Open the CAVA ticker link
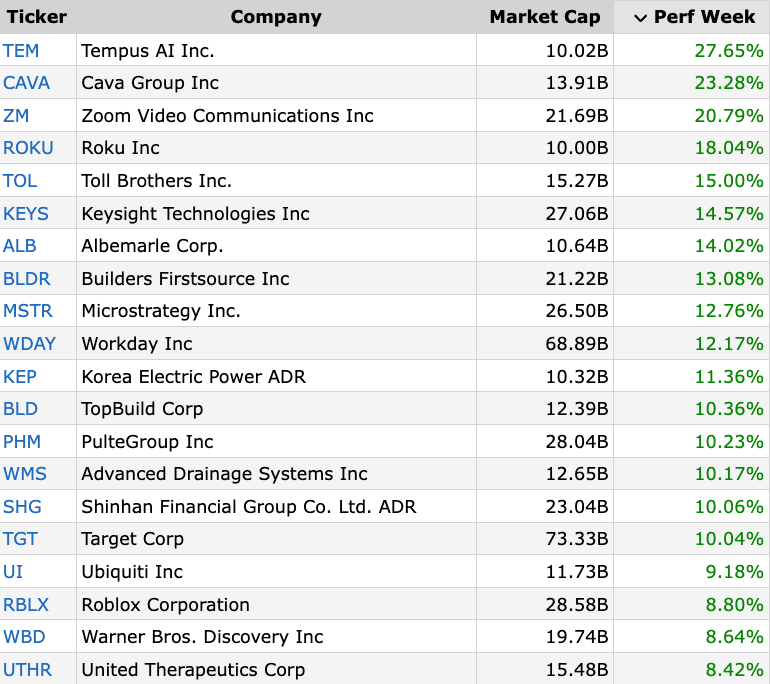The width and height of the screenshot is (770, 684). [26, 83]
